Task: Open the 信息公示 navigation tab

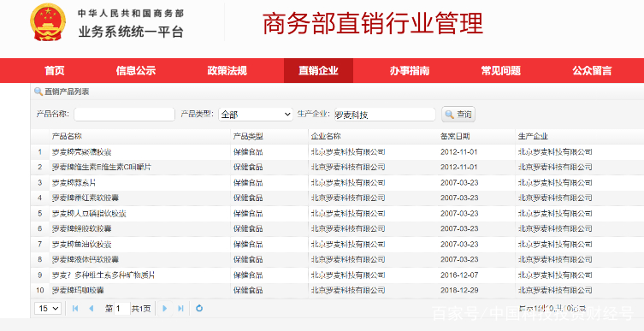Action: click(135, 71)
